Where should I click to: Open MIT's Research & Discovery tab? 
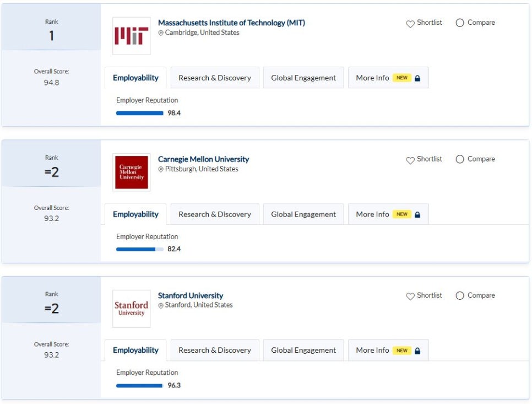pyautogui.click(x=215, y=78)
